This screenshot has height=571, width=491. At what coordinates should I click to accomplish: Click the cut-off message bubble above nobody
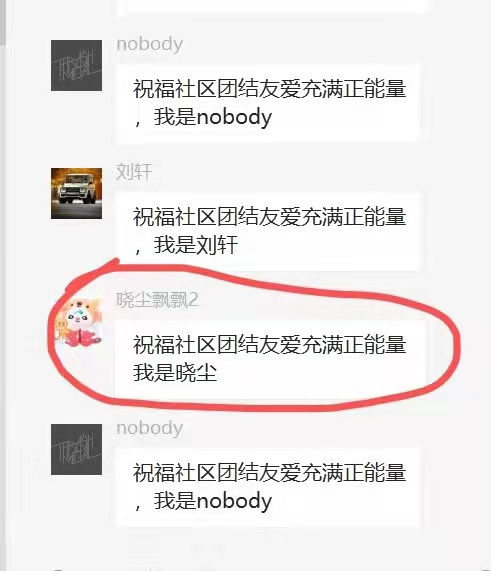272,6
